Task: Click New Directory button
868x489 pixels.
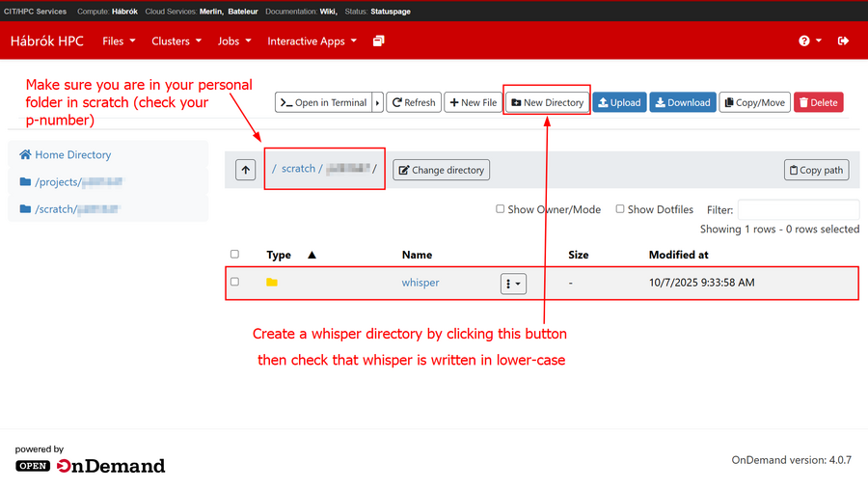Action: coord(547,102)
